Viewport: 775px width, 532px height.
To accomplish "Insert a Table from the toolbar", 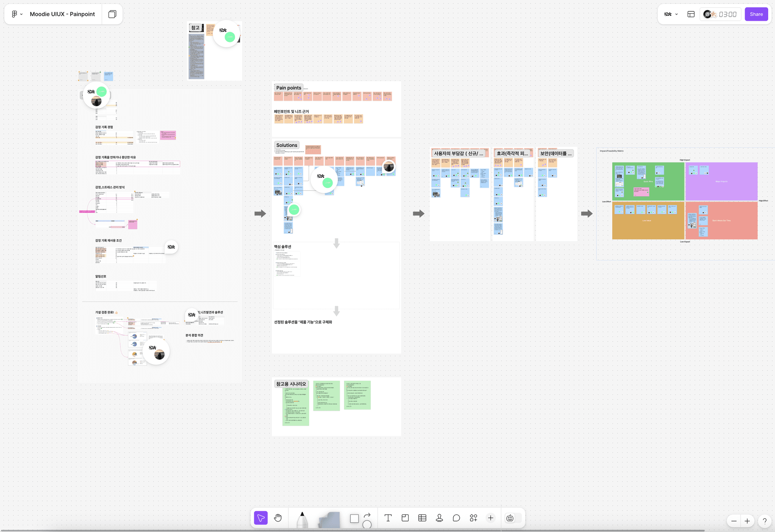I will click(x=422, y=518).
